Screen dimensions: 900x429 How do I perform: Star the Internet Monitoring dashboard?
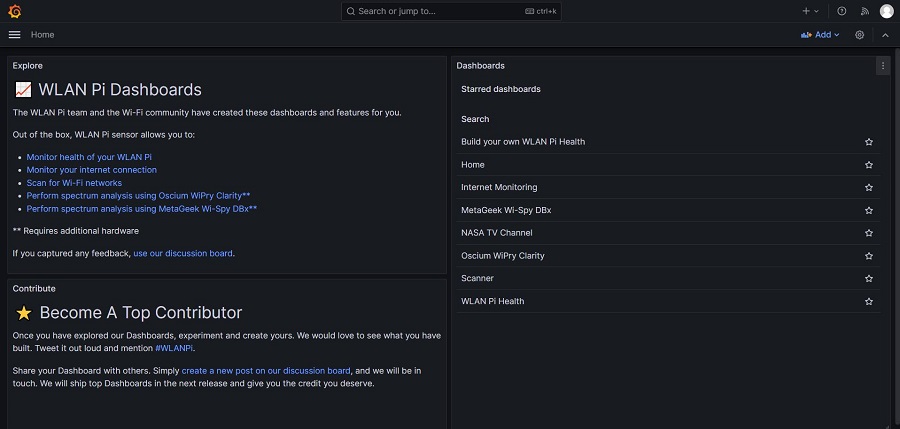(868, 187)
